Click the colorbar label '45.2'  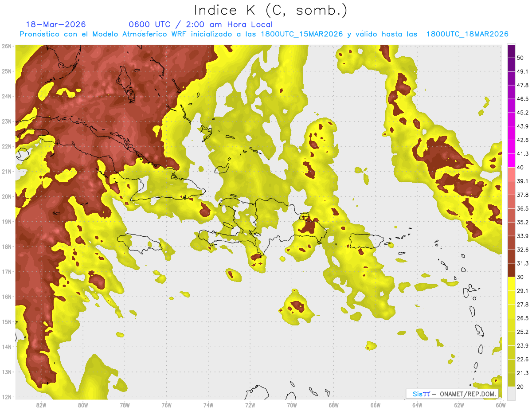click(x=523, y=113)
